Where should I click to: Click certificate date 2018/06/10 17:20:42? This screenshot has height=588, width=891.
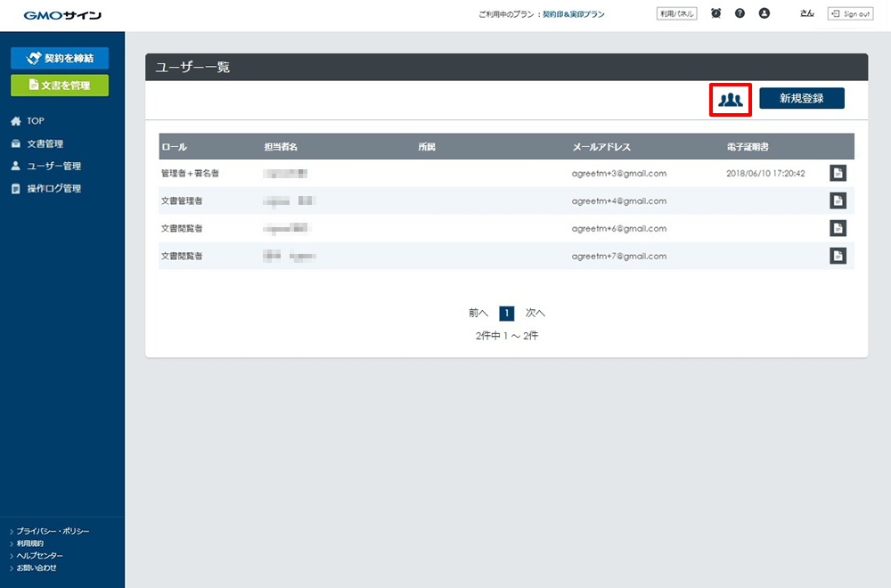(765, 173)
